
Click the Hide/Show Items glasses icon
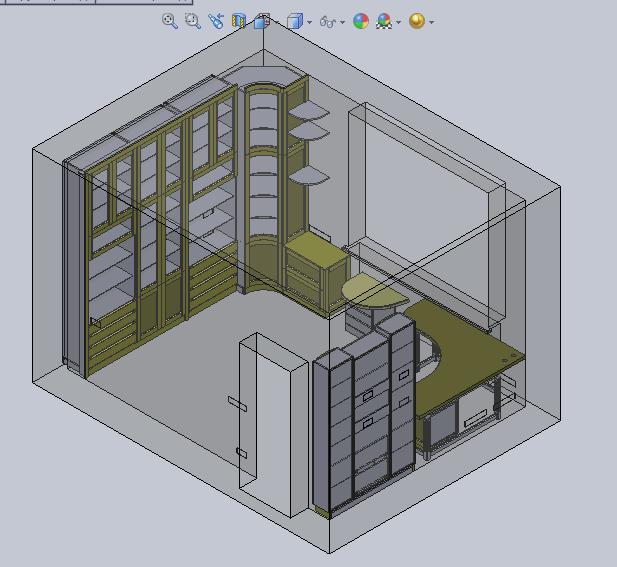328,22
